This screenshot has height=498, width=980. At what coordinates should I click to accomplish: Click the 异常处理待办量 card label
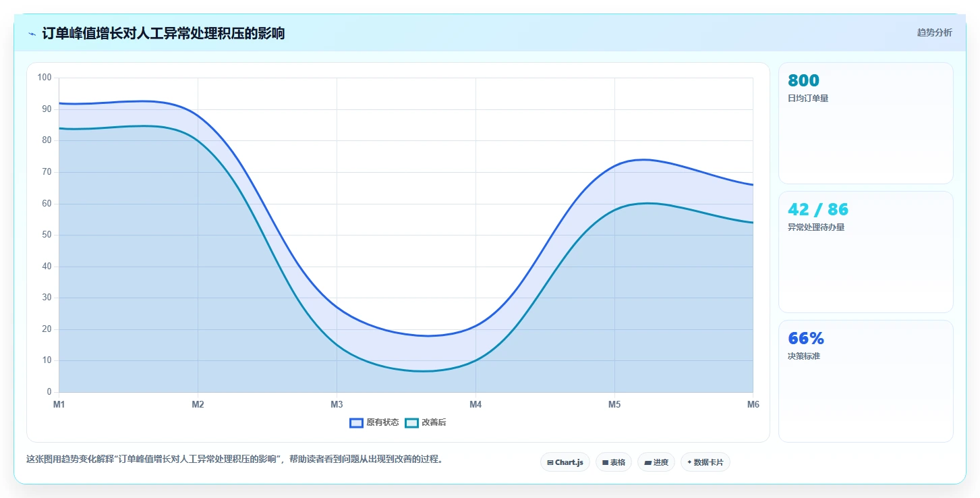(816, 227)
